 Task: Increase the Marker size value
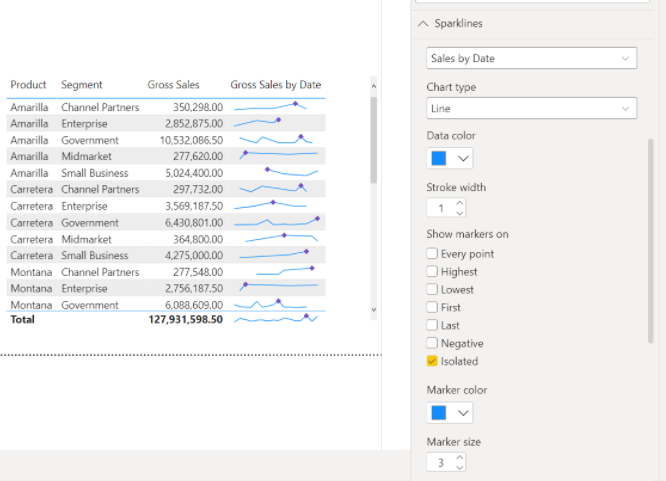click(460, 457)
